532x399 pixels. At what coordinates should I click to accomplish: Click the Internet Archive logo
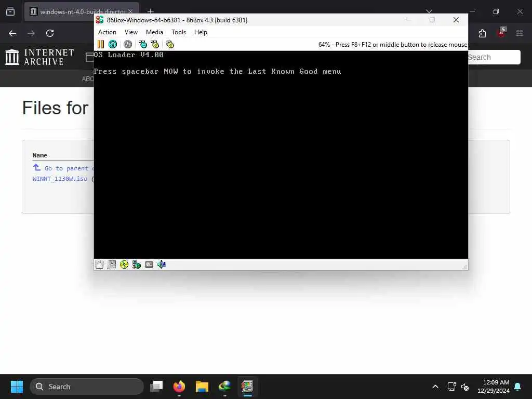(39, 57)
